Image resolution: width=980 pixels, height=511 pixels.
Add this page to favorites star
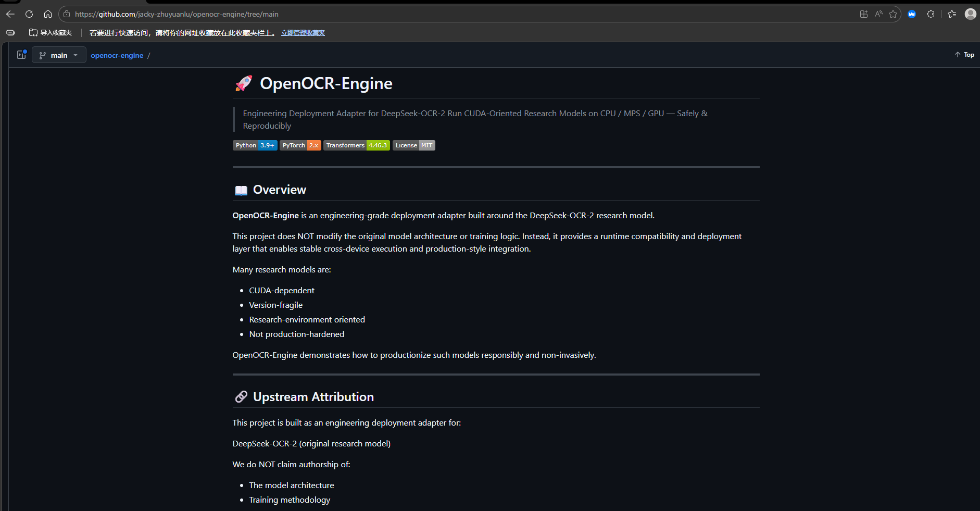click(x=893, y=14)
